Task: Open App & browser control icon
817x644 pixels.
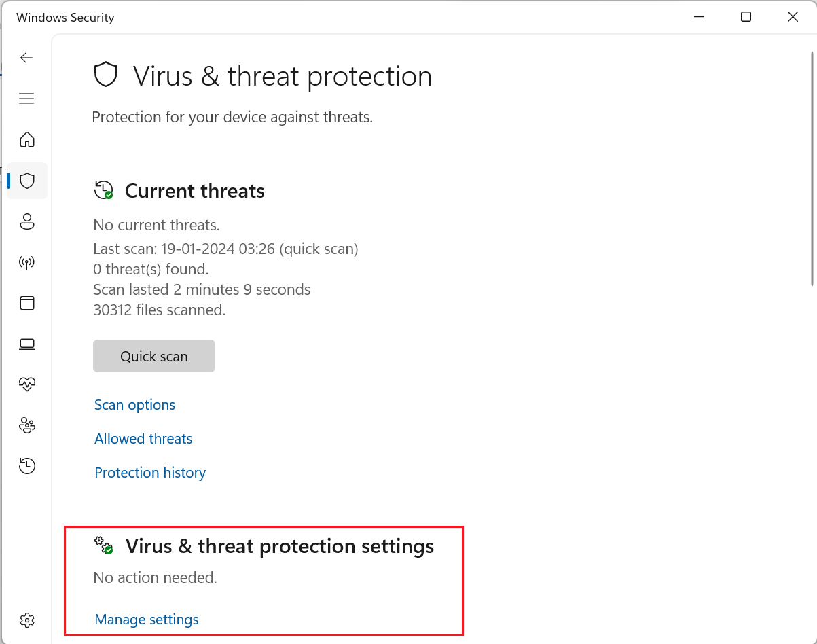Action: [x=26, y=303]
